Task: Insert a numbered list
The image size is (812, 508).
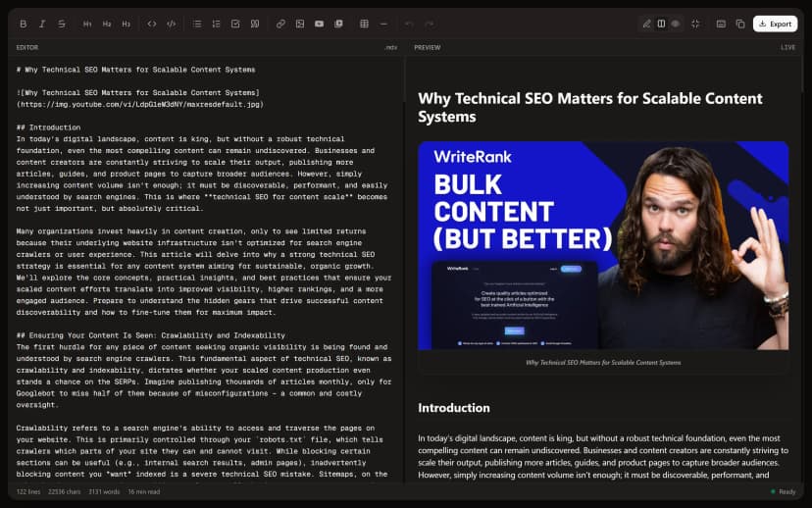Action: click(217, 24)
